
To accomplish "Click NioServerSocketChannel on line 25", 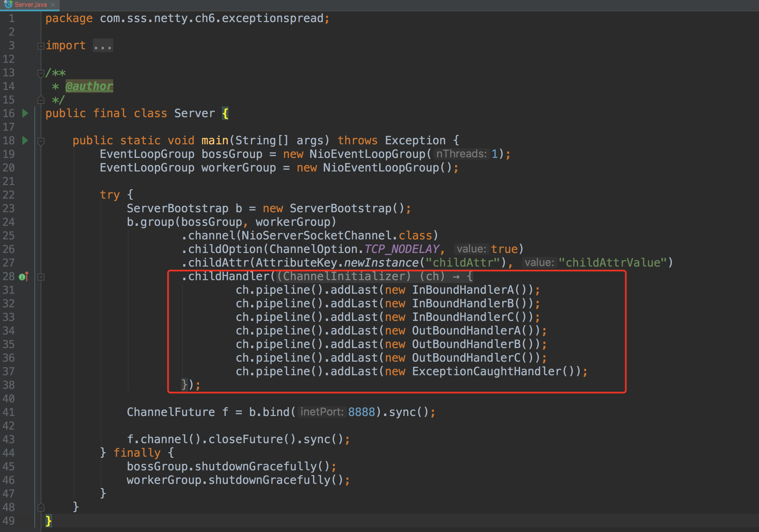I will (316, 235).
